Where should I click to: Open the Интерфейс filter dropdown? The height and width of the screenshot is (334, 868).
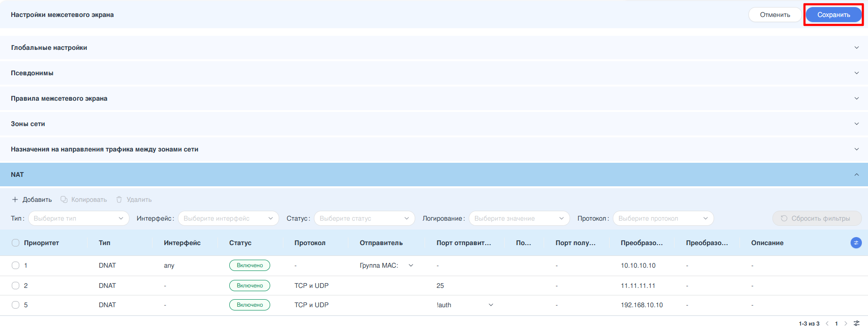tap(228, 218)
